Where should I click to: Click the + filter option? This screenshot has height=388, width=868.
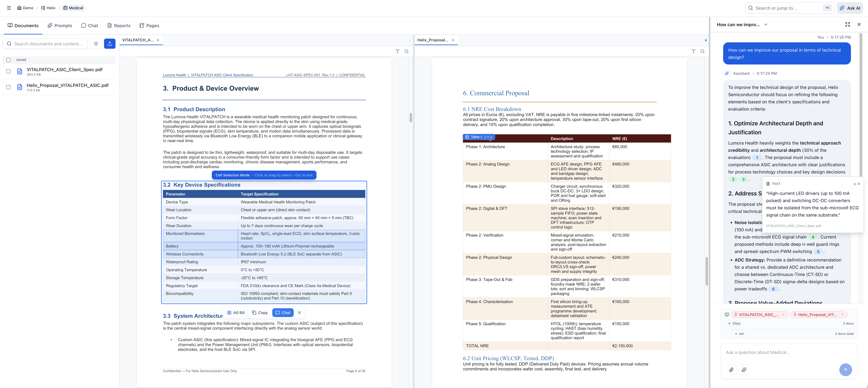(734, 323)
